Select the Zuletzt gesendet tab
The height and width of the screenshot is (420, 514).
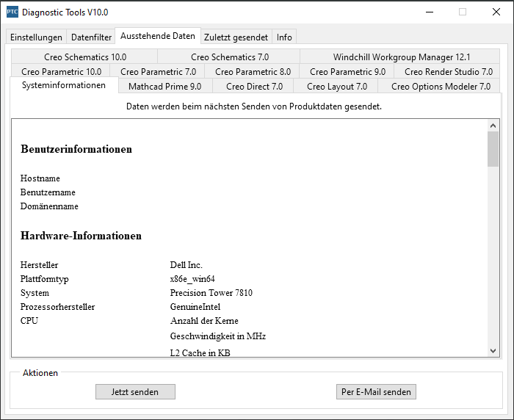[236, 37]
